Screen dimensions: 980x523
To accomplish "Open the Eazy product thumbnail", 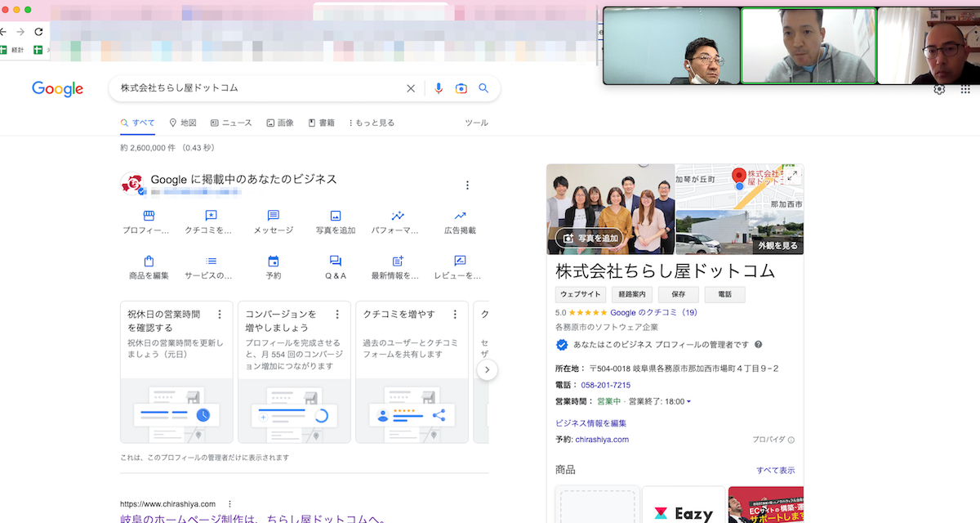I will [684, 505].
